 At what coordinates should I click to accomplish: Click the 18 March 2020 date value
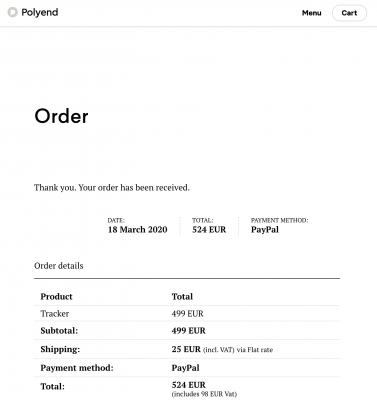[137, 230]
